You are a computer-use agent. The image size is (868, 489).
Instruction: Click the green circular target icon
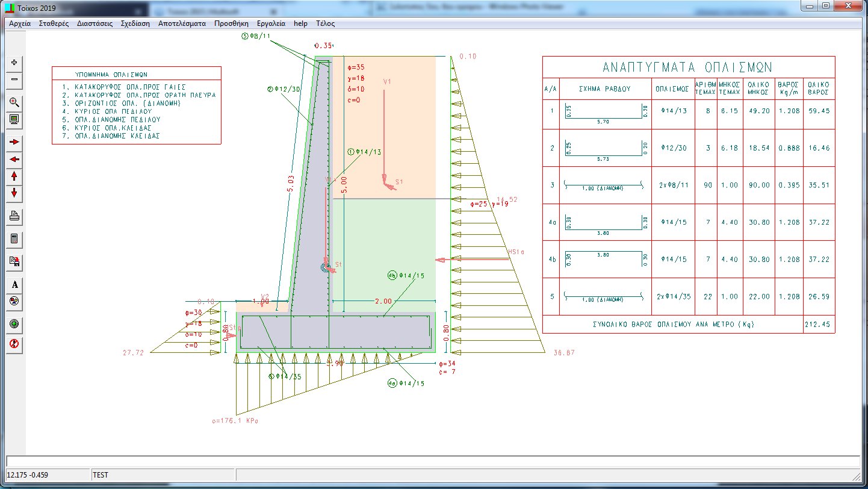[x=14, y=324]
